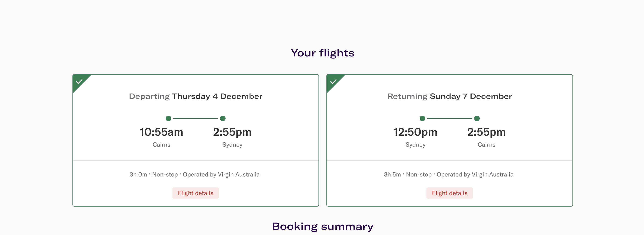The width and height of the screenshot is (644, 235).
Task: Select the 10:55am departure time
Action: click(x=161, y=132)
